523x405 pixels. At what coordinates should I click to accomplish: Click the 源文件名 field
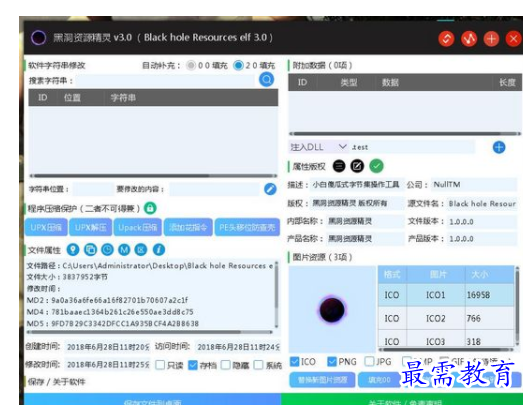pos(482,204)
